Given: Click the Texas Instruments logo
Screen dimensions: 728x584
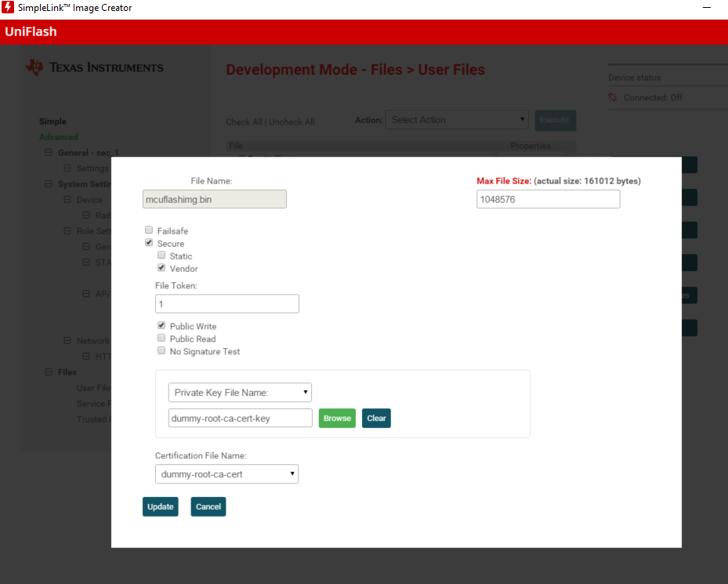Looking at the screenshot, I should click(x=95, y=68).
